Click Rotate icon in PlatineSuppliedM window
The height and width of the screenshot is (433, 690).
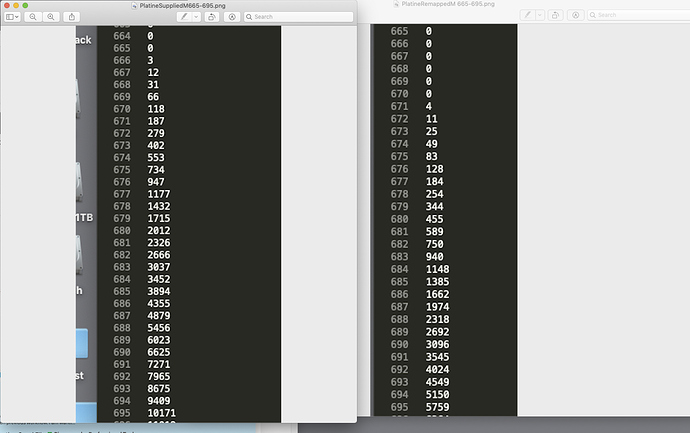point(211,17)
